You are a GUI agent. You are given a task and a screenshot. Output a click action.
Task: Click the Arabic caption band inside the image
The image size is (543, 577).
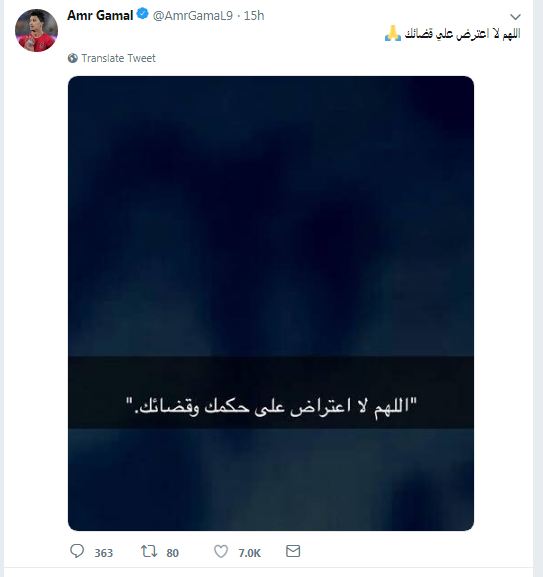(271, 392)
